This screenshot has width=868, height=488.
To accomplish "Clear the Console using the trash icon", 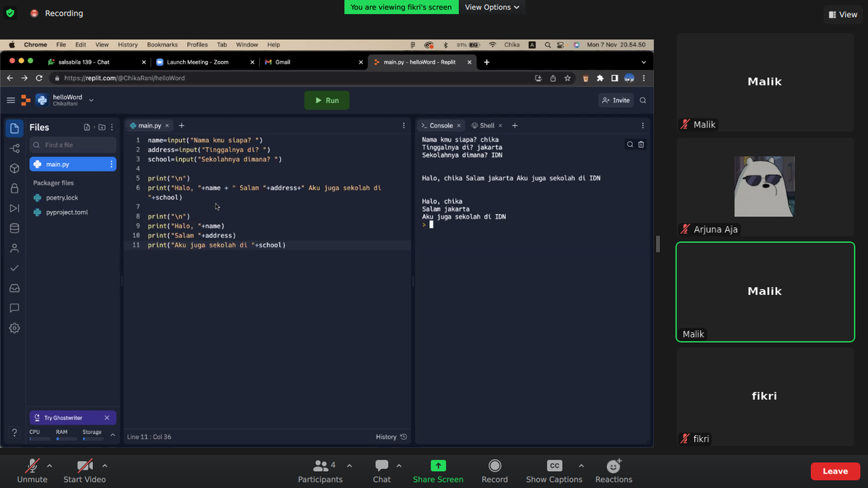I will [641, 144].
